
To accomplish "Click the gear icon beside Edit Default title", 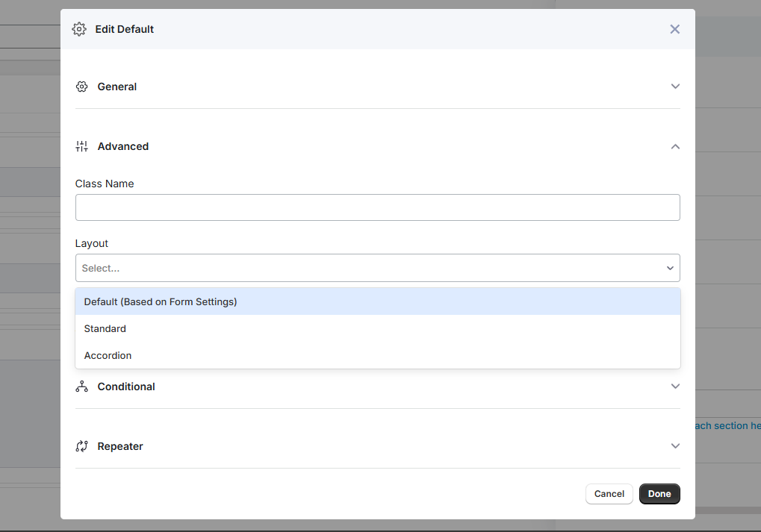I will pos(79,29).
